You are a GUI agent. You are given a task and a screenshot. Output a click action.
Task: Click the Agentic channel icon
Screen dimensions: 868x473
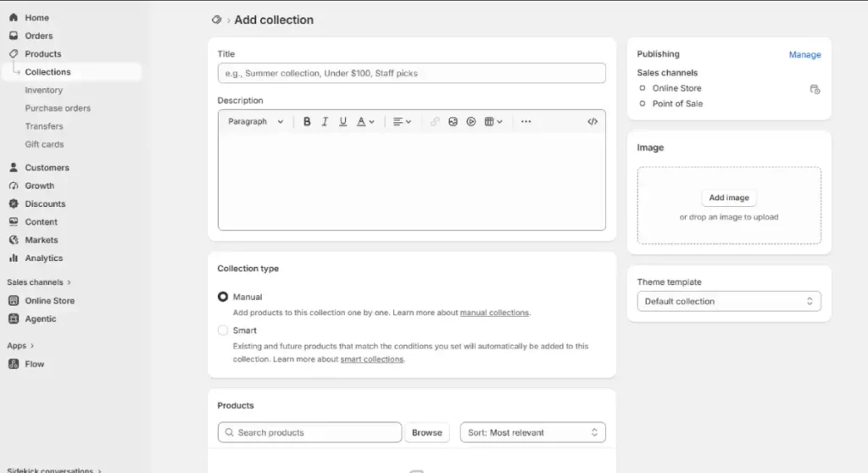pyautogui.click(x=14, y=319)
